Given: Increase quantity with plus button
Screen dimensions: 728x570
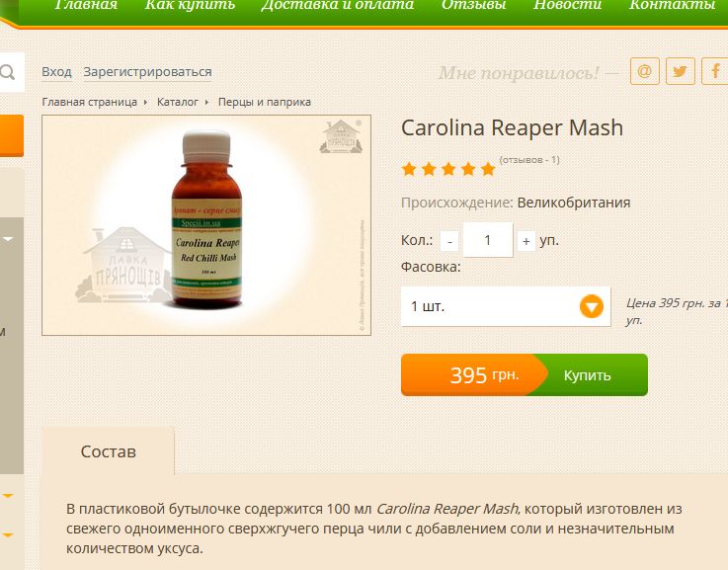Looking at the screenshot, I should [x=526, y=241].
